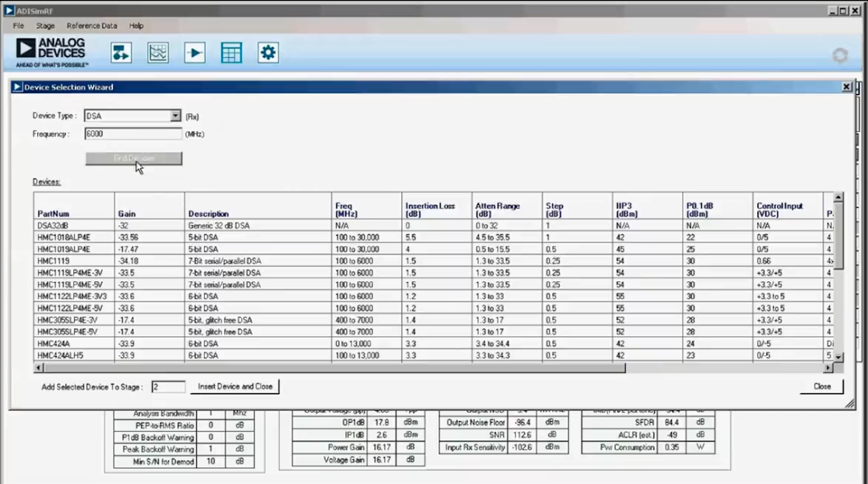Expand the Device Type dropdown
The height and width of the screenshot is (484, 868).
(x=175, y=116)
